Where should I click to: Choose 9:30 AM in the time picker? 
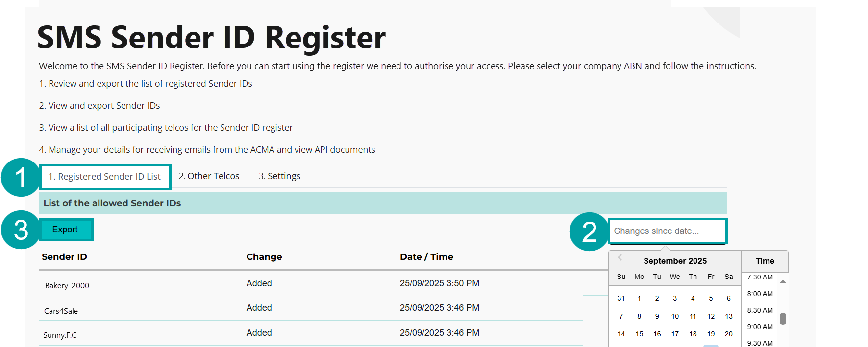click(x=760, y=343)
